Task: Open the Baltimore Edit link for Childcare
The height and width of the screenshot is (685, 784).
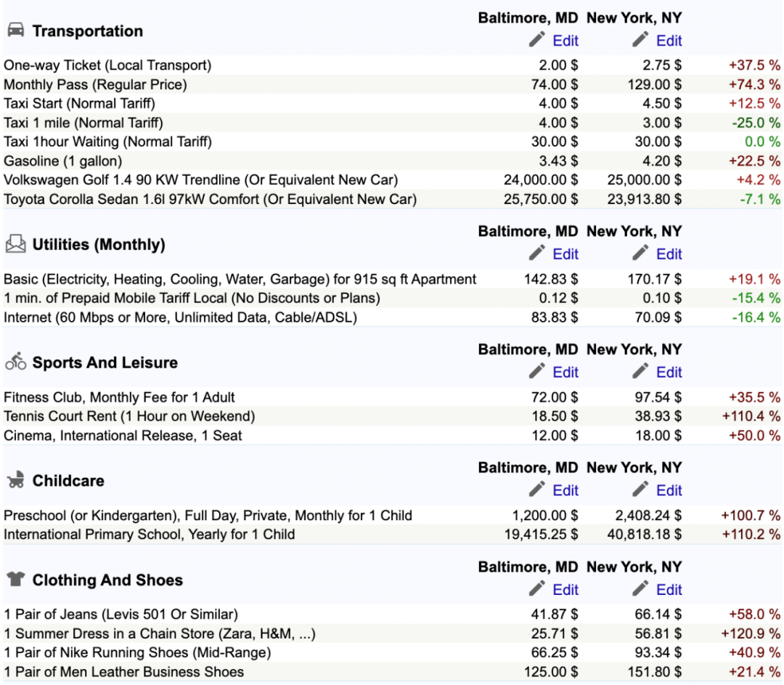Action: click(565, 490)
